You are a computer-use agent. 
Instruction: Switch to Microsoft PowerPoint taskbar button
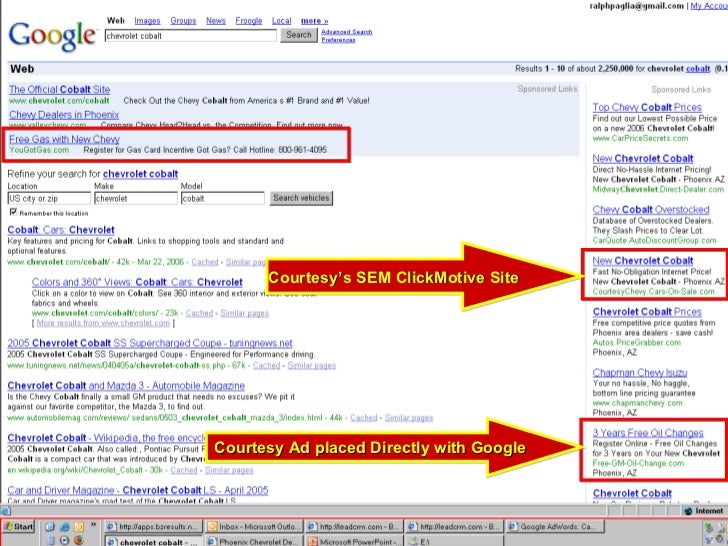click(354, 541)
